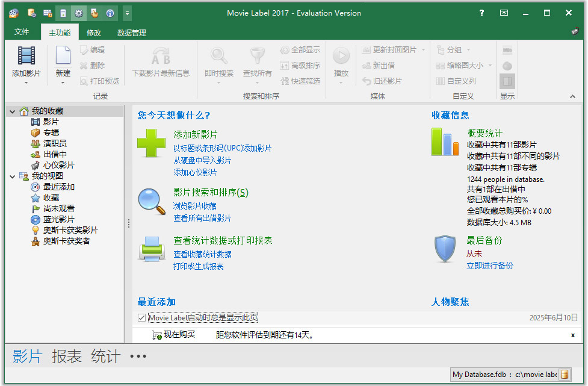Click the settings gear in quick access toolbar
588x386 pixels.
[79, 13]
